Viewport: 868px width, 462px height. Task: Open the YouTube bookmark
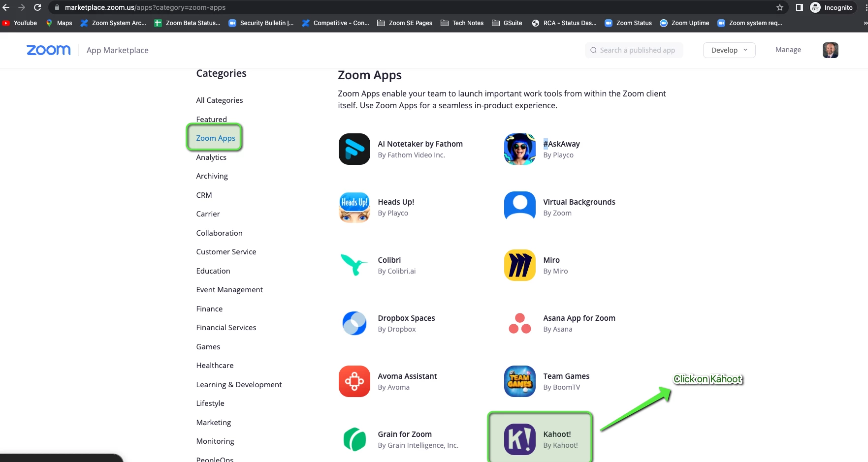(20, 23)
